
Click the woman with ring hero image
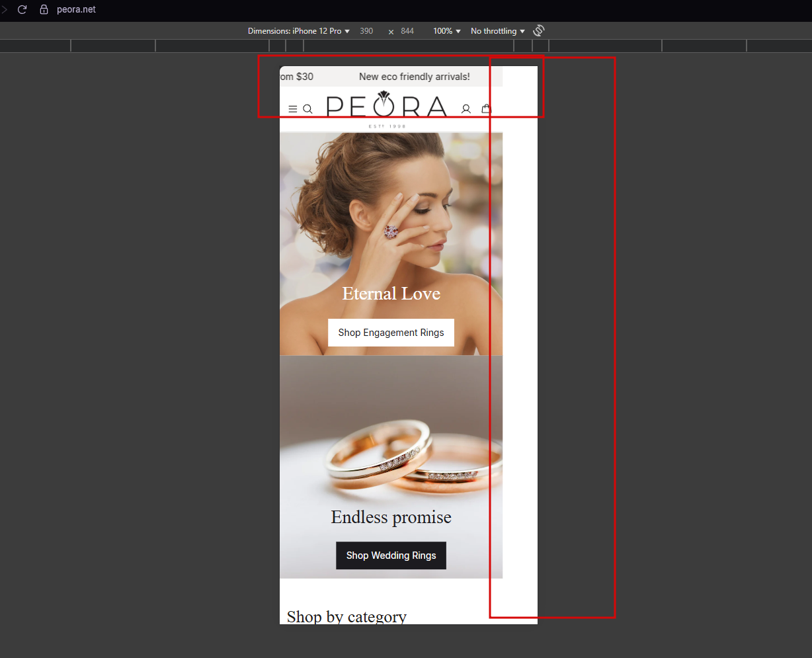pos(391,244)
